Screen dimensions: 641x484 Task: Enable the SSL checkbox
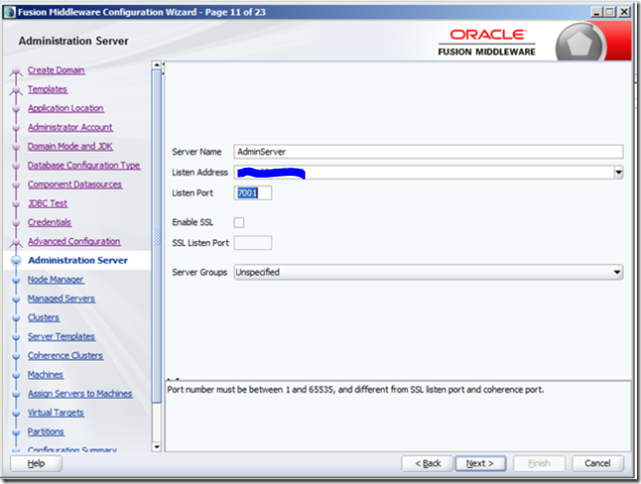pyautogui.click(x=239, y=222)
